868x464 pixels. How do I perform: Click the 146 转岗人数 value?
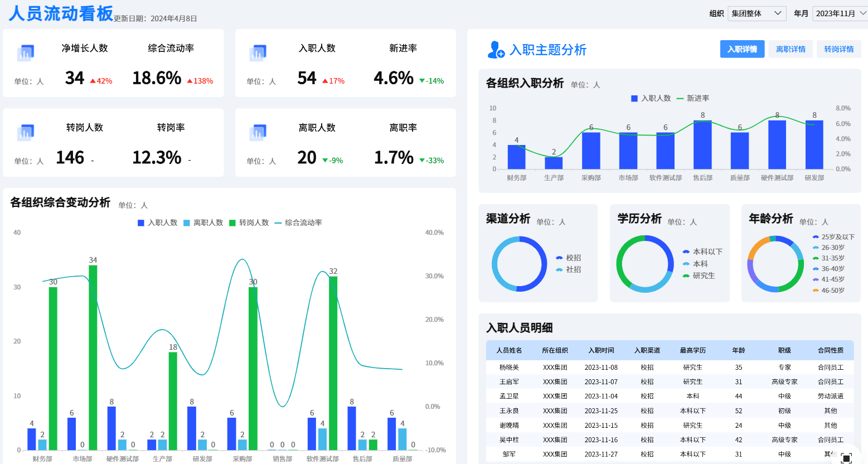(70, 157)
